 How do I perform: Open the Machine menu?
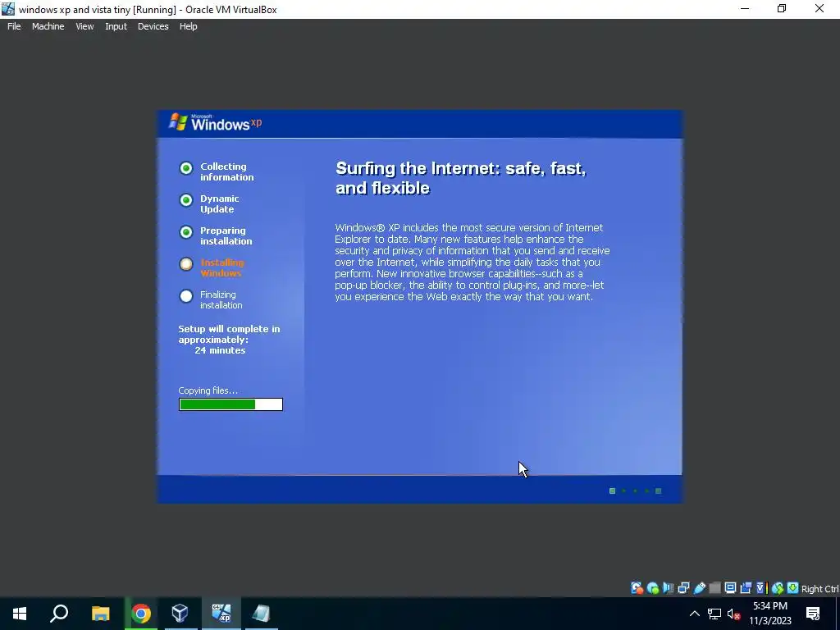point(48,26)
